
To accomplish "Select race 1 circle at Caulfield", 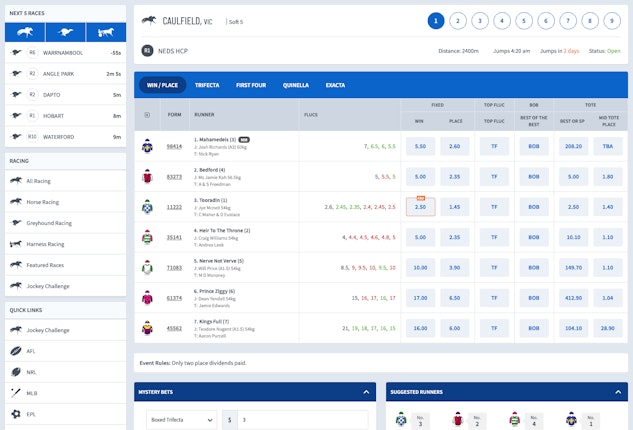I will point(436,21).
